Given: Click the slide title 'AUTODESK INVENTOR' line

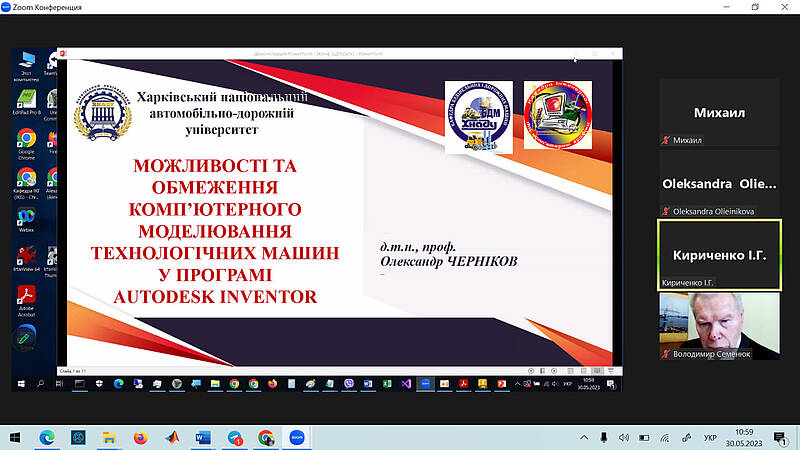Looking at the screenshot, I should [x=215, y=297].
